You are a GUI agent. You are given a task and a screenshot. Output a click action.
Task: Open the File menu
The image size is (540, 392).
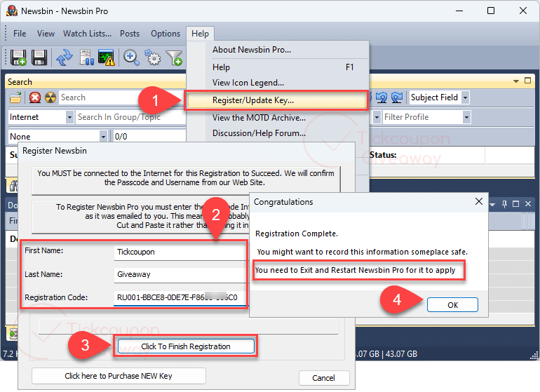pos(20,34)
